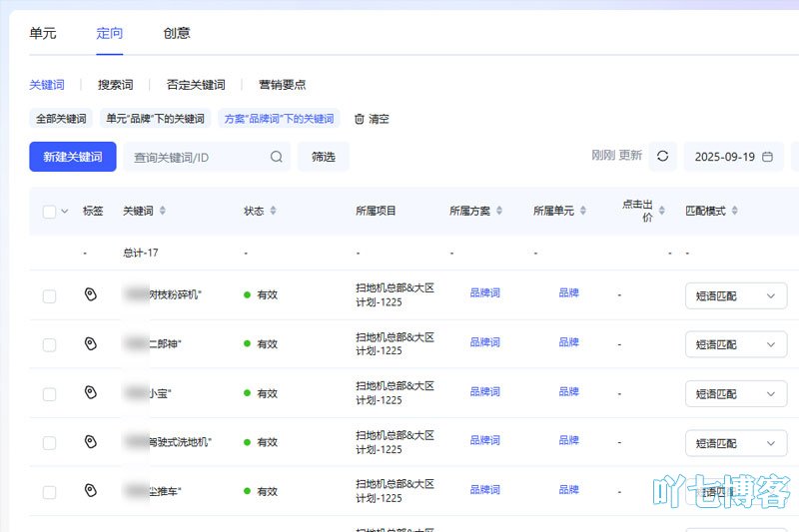Select the 定向 tab
799x532 pixels.
110,34
